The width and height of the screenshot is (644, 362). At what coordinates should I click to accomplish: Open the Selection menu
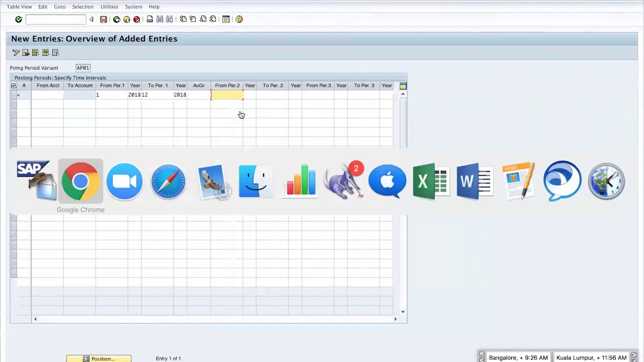(83, 7)
